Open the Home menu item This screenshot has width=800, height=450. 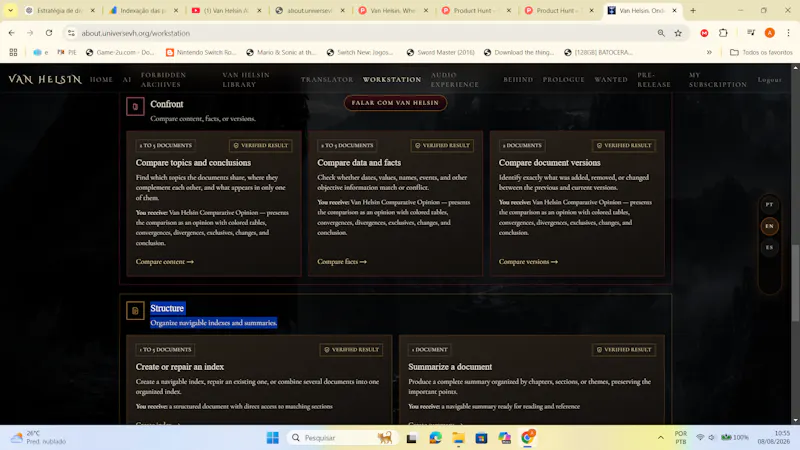(101, 80)
